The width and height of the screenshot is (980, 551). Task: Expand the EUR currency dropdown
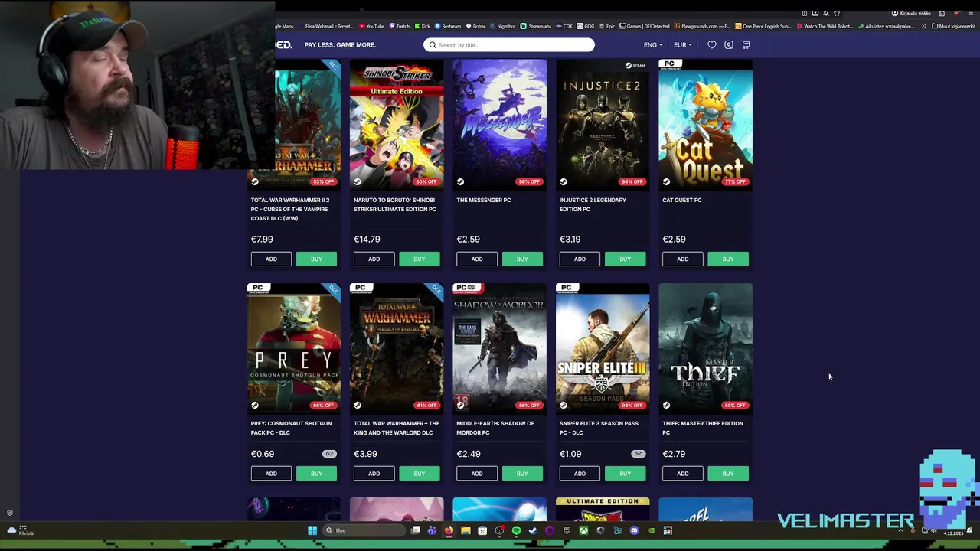682,45
